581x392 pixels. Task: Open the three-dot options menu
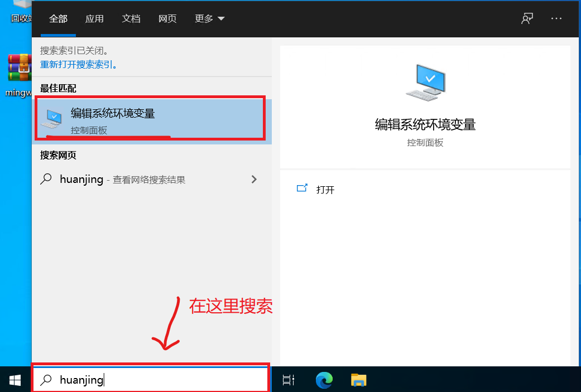point(556,18)
